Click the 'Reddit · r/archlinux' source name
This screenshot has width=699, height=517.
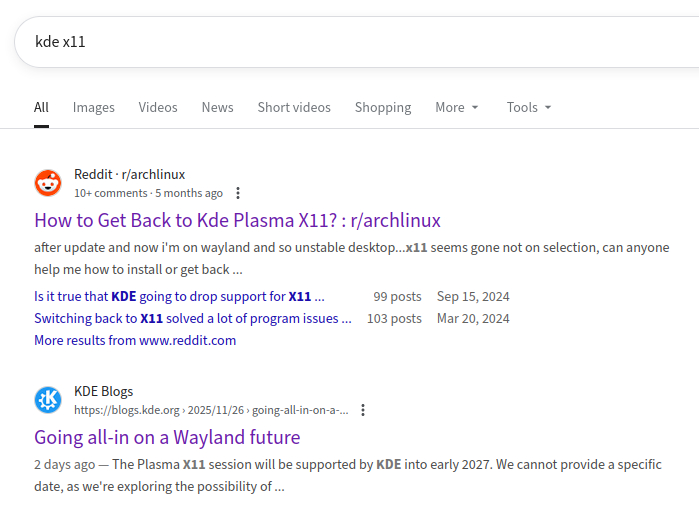tap(129, 174)
